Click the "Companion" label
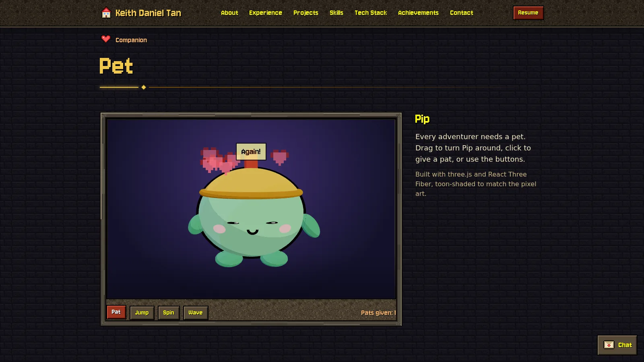 tap(131, 40)
